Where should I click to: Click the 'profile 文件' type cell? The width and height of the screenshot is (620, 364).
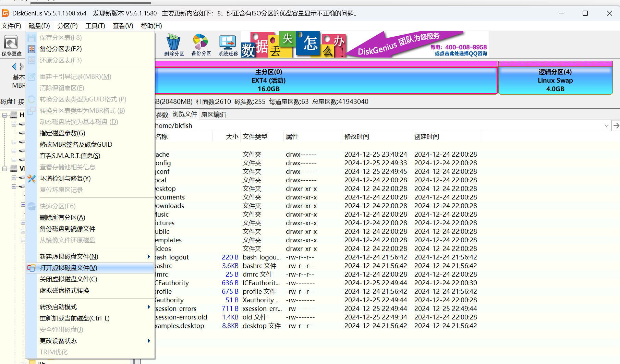coord(259,292)
